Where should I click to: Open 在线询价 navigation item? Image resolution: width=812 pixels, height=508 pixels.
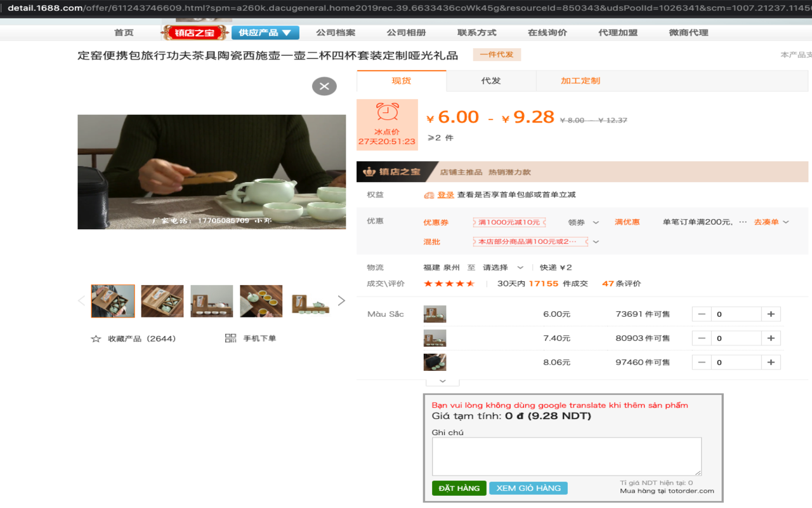[x=547, y=32]
